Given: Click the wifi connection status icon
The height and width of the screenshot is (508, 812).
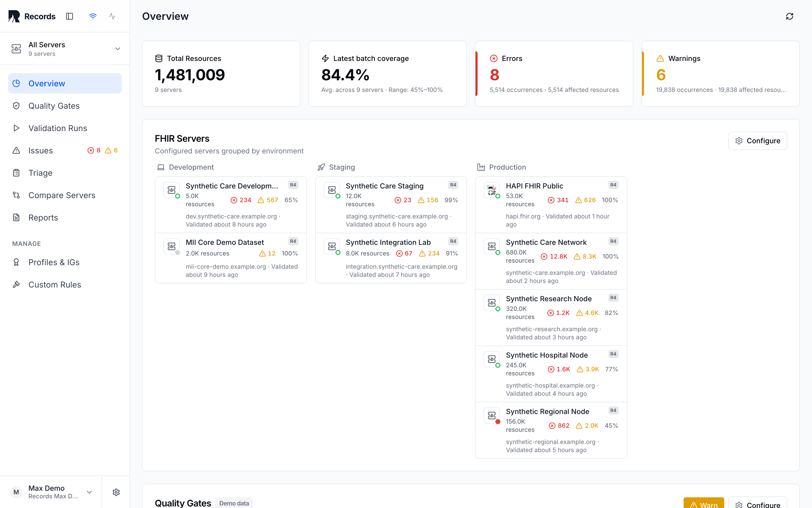Looking at the screenshot, I should click(x=93, y=16).
